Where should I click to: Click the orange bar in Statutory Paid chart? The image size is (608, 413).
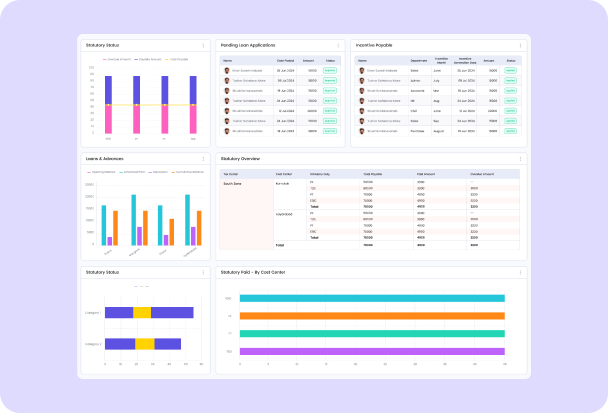(370, 316)
